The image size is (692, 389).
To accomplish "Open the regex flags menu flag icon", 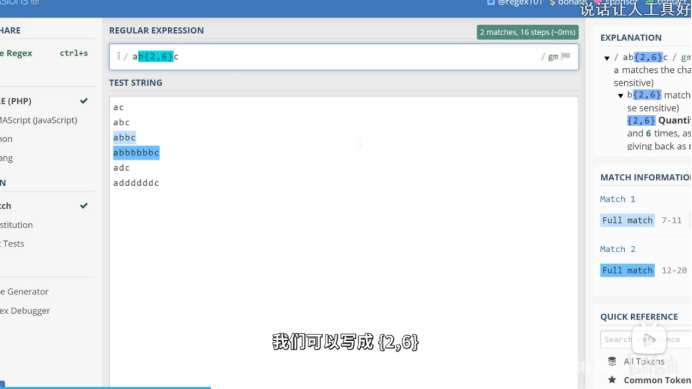I will pyautogui.click(x=566, y=56).
